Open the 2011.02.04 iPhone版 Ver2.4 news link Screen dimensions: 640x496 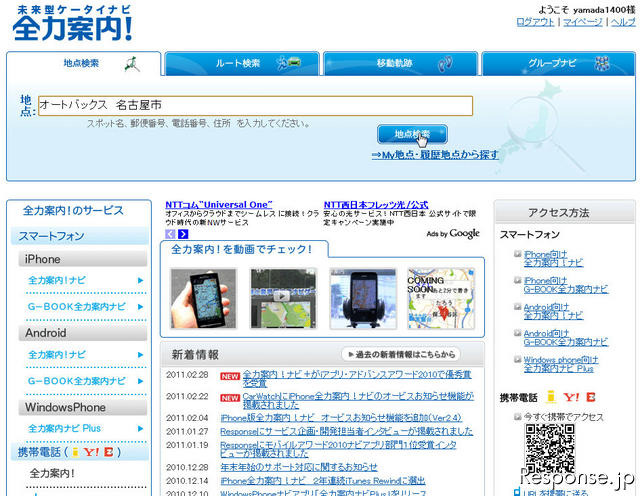341,418
